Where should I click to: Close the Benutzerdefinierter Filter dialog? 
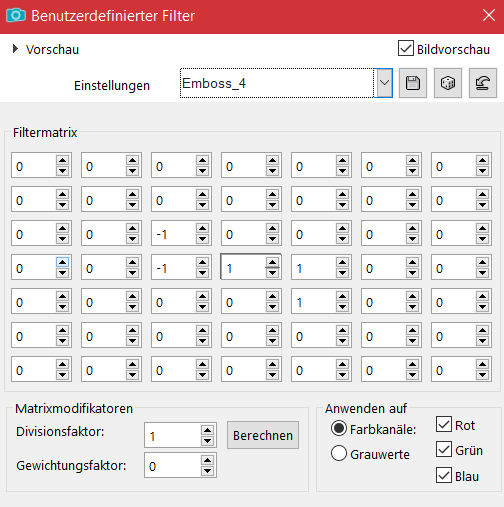pyautogui.click(x=489, y=15)
